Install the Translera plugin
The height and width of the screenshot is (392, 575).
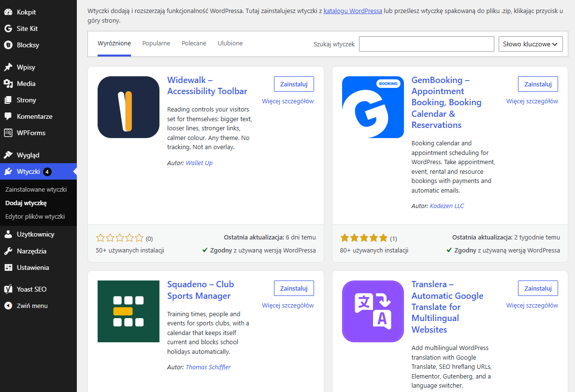coord(538,288)
